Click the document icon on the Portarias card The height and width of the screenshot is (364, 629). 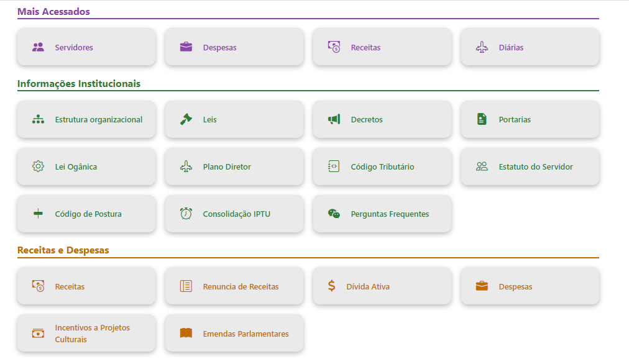[482, 119]
